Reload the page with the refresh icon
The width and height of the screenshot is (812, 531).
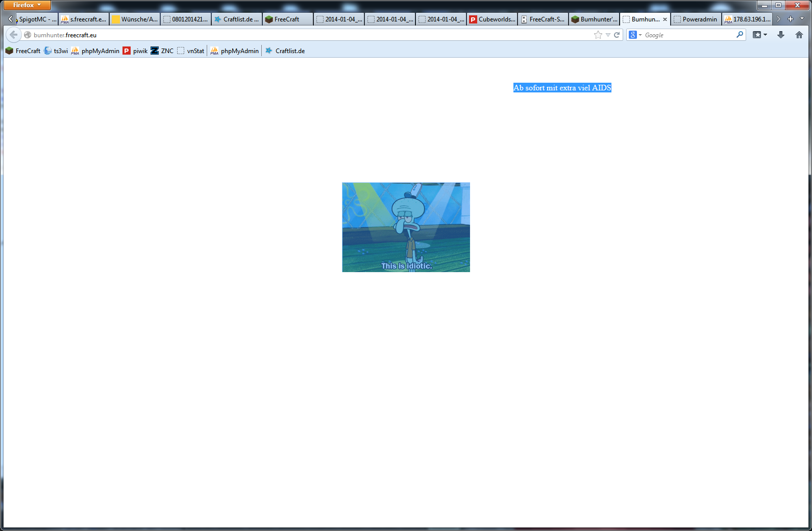[617, 35]
